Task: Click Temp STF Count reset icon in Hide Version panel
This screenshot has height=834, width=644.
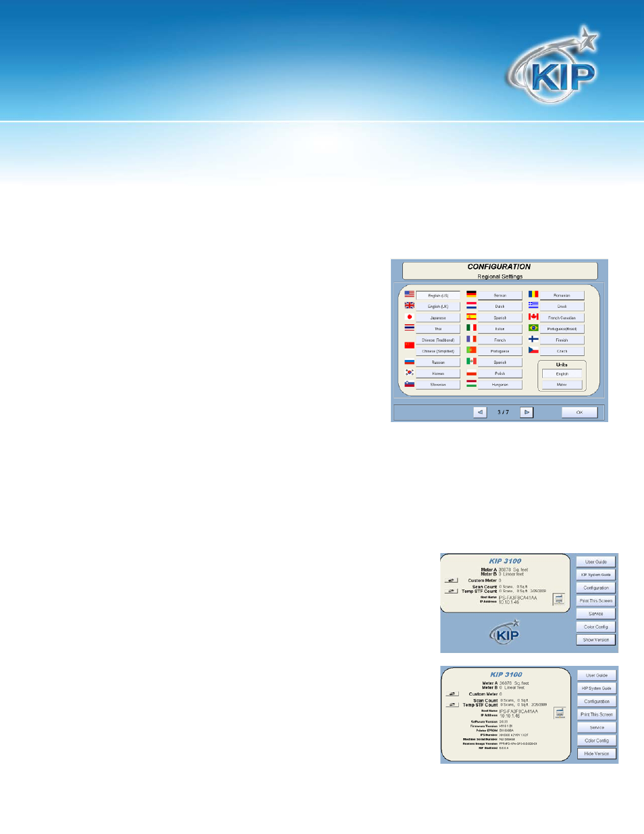Action: click(x=452, y=704)
